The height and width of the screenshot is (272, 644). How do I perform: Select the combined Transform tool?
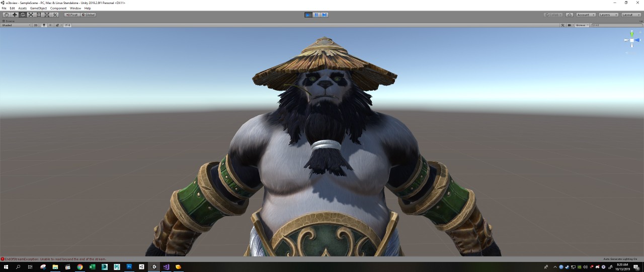(x=47, y=15)
